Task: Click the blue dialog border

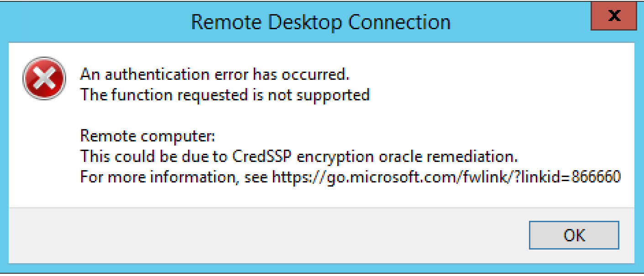Action: [4, 137]
